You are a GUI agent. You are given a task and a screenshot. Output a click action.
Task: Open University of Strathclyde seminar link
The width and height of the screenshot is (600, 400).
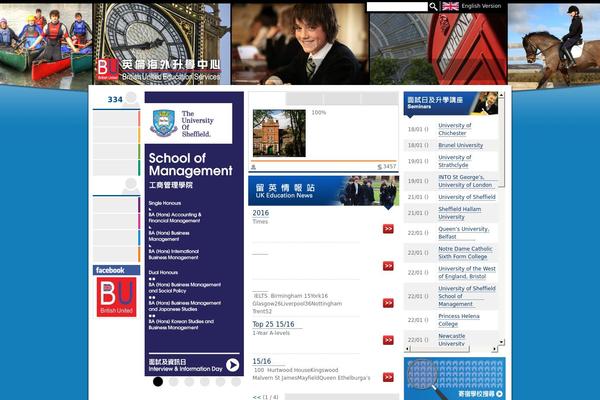[455, 161]
